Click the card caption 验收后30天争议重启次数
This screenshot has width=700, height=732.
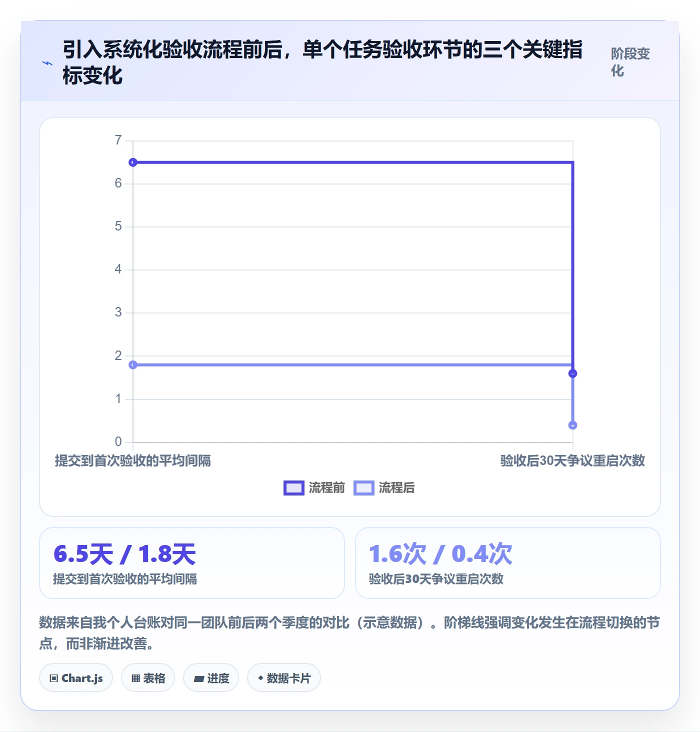pyautogui.click(x=436, y=579)
